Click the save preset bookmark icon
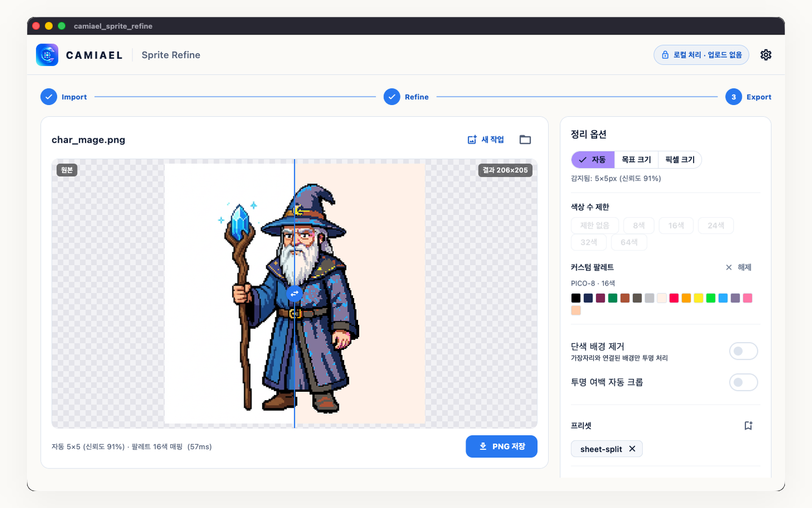 tap(748, 426)
